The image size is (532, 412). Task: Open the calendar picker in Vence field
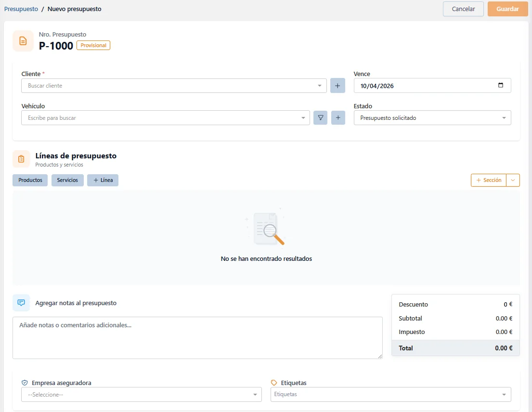point(501,86)
